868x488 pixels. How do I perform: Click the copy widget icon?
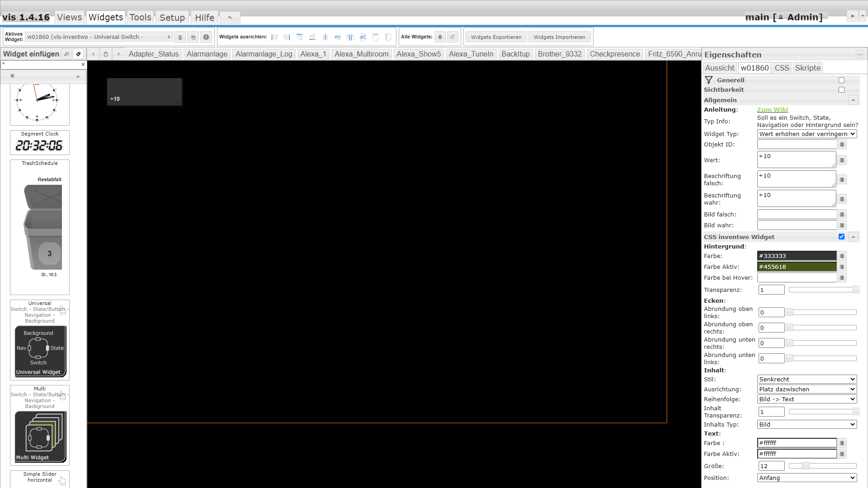pyautogui.click(x=193, y=37)
